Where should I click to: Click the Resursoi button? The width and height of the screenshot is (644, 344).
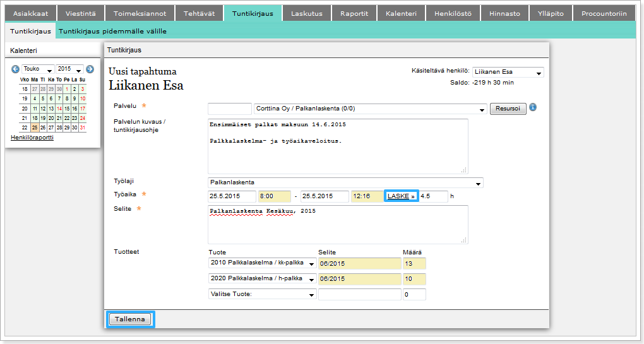pyautogui.click(x=508, y=109)
